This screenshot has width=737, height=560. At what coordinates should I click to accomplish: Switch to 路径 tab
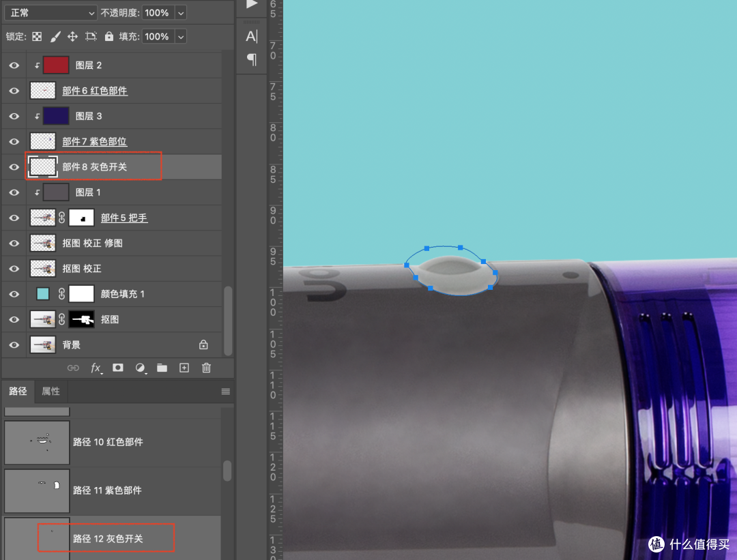click(x=18, y=392)
